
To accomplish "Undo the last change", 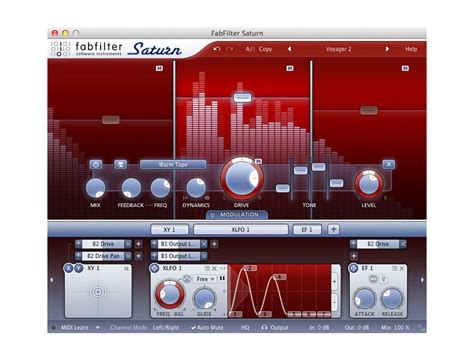I will (217, 49).
